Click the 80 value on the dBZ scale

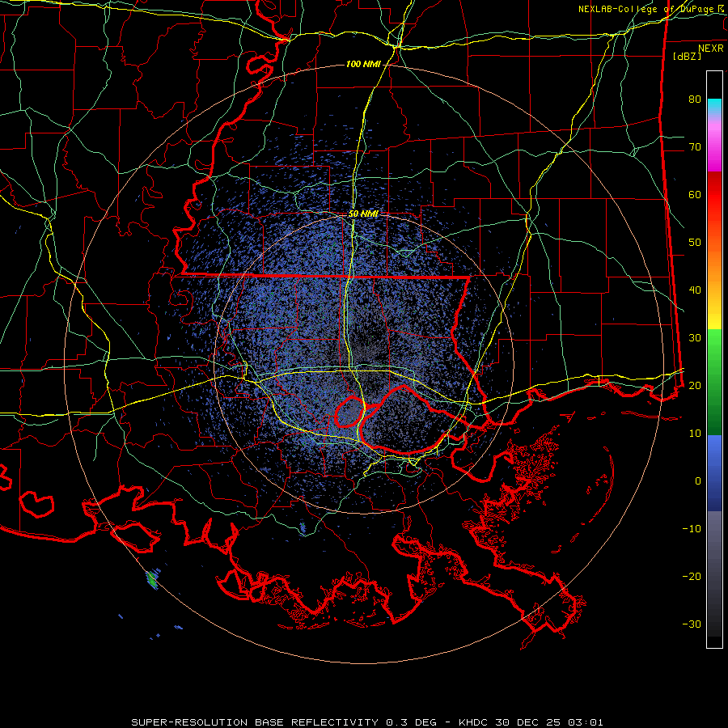[x=695, y=99]
